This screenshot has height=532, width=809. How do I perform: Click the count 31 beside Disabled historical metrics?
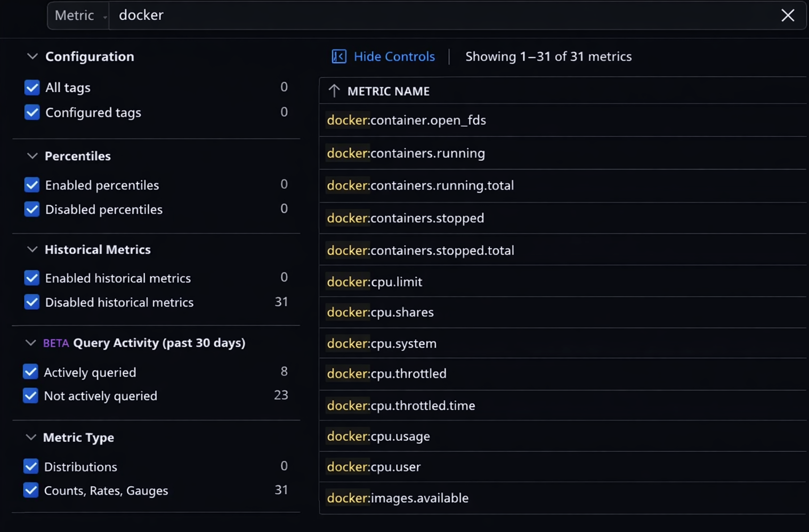[x=281, y=302]
